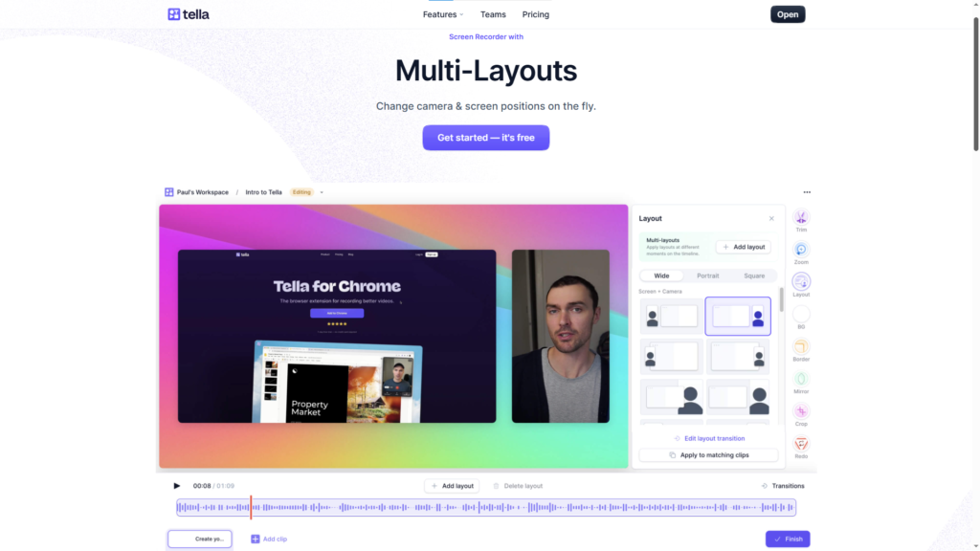
Task: Close the Layout panel
Action: click(771, 219)
